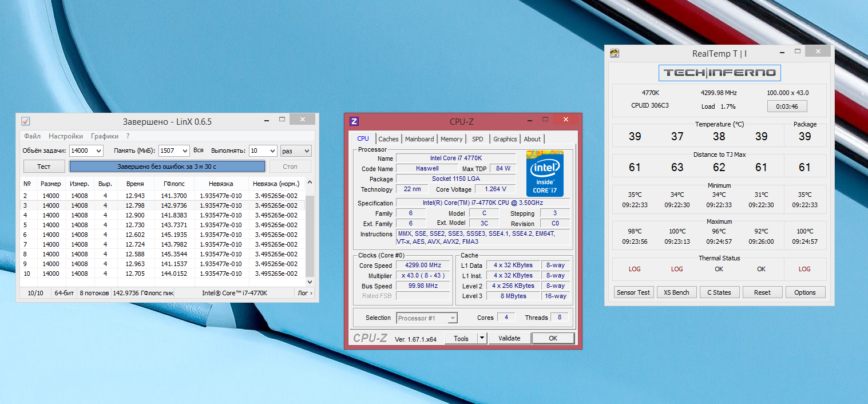Click the Время column header in LinX
This screenshot has width=868, height=404.
coord(135,184)
